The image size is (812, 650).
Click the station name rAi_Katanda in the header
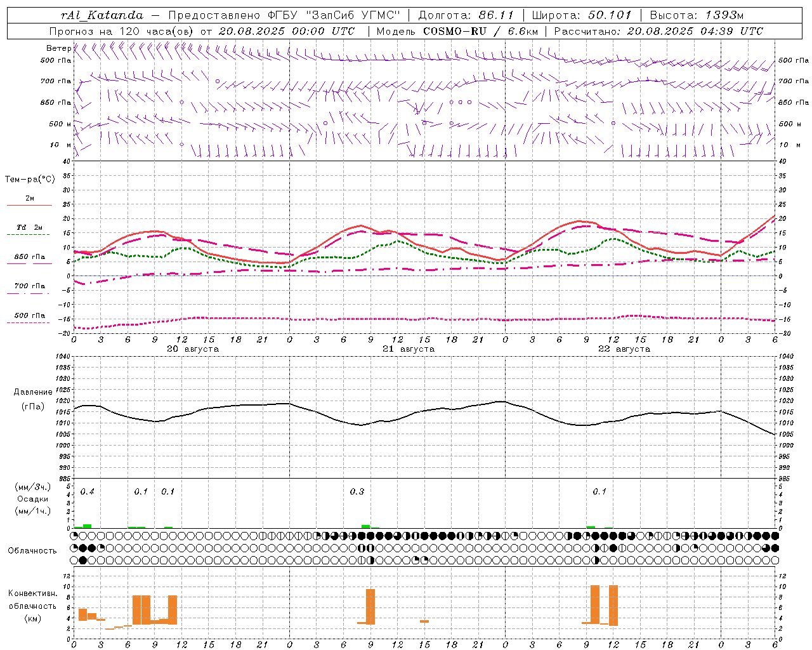coord(102,15)
